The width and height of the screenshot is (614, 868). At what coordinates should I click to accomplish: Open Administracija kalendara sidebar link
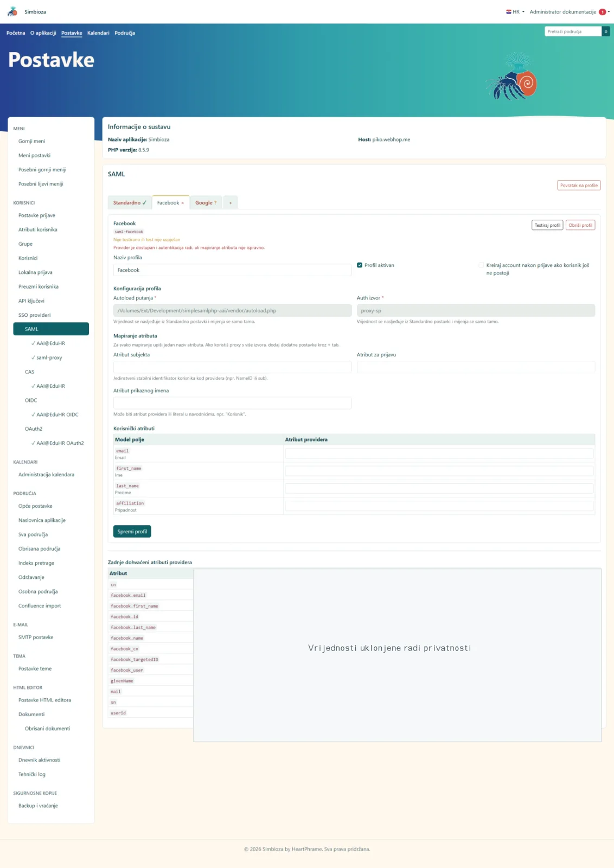click(x=47, y=475)
